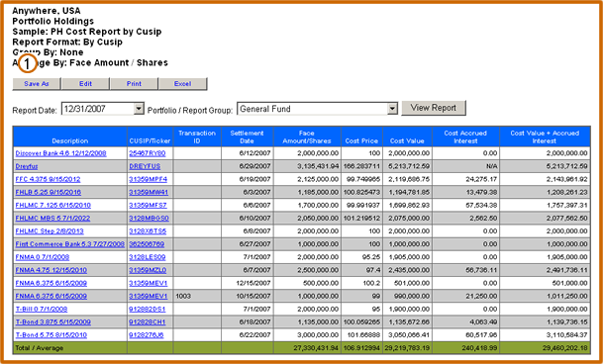Click CUSIP link 31359MFS7
Screen dimensions: 603x364
click(148, 206)
